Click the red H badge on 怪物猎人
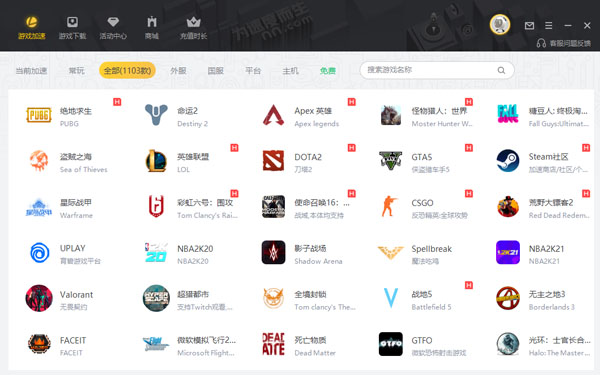The width and height of the screenshot is (600, 375). (x=469, y=102)
